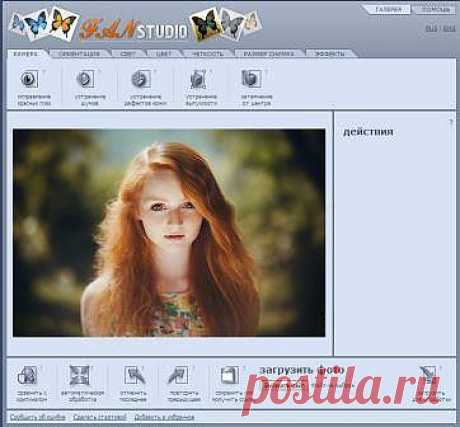460x427 pixels.
Task: Switch language to rus
Action: [x=431, y=29]
